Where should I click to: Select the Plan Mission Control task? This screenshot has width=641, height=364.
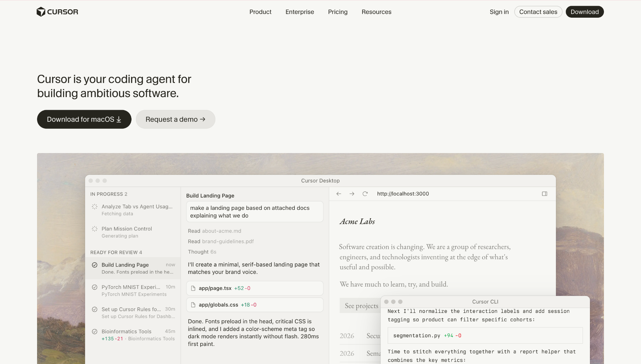133,232
